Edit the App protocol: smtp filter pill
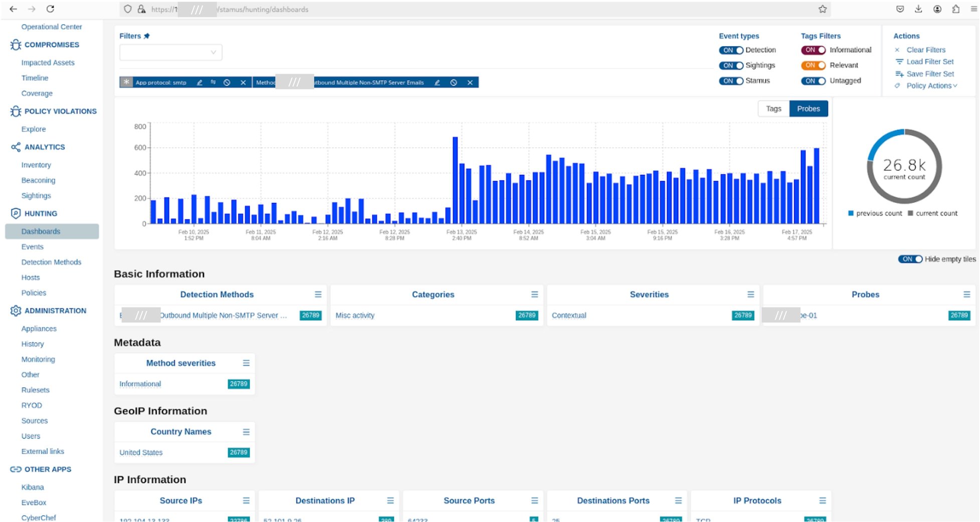The height and width of the screenshot is (522, 980). (x=200, y=82)
